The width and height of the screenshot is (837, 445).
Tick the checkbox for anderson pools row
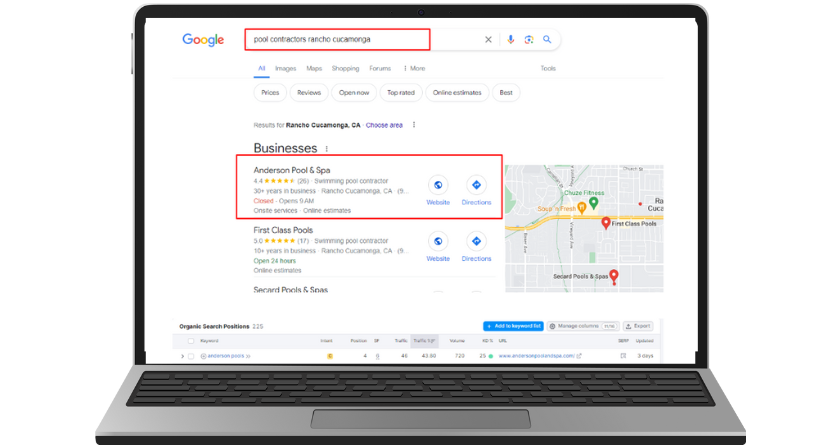point(191,356)
